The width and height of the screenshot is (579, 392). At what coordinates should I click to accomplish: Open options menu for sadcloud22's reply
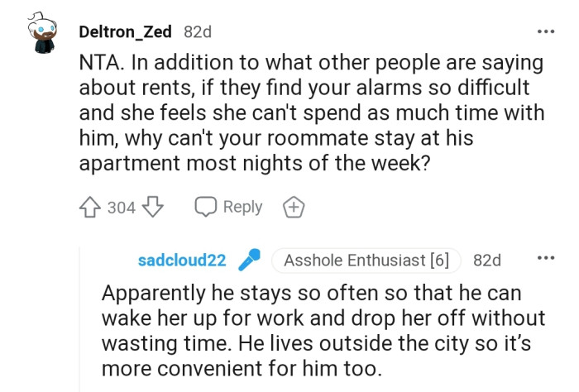click(545, 259)
